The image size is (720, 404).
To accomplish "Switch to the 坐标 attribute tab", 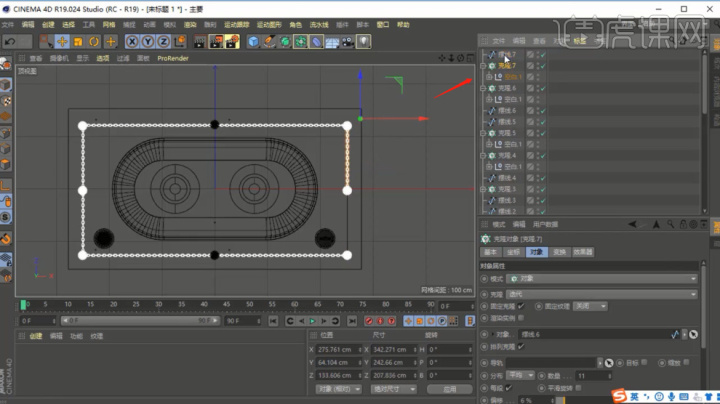I will pyautogui.click(x=513, y=252).
